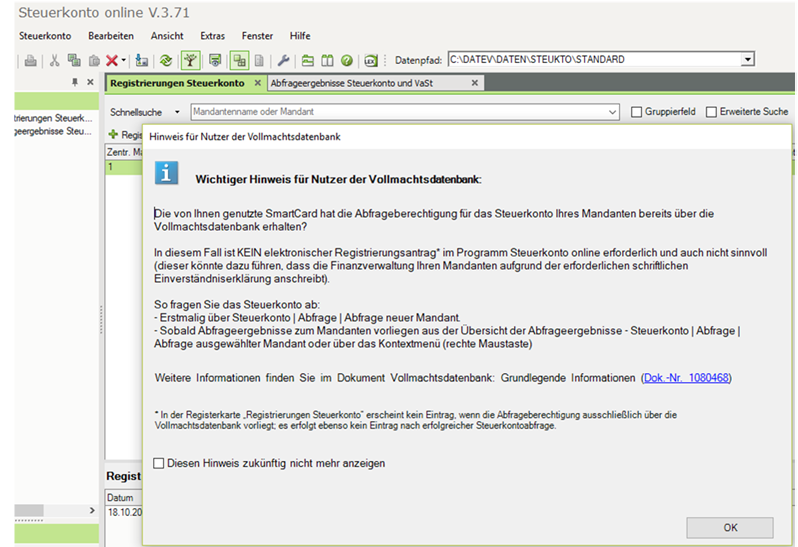798x547 pixels.
Task: Open the Fenster menu
Action: click(257, 36)
